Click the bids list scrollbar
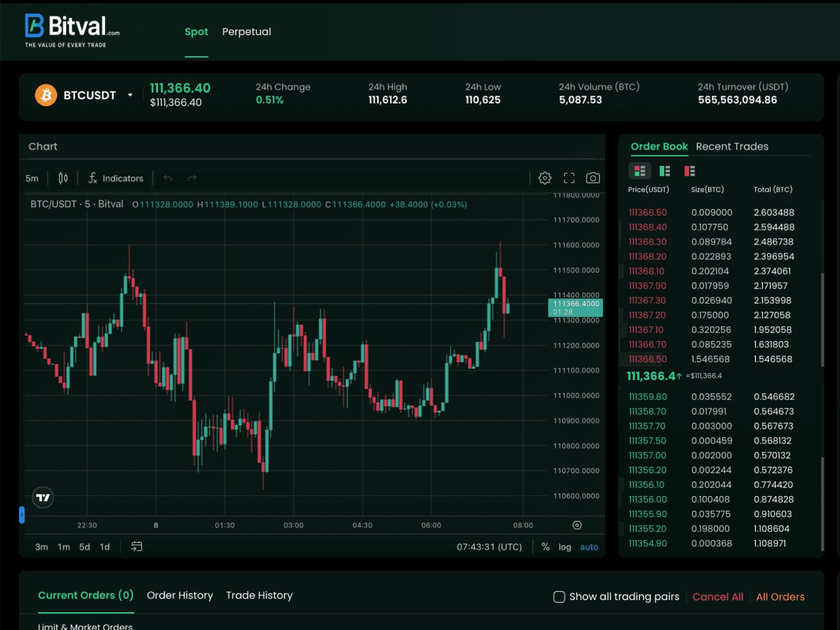Screen dimensions: 840x630 click(822, 503)
